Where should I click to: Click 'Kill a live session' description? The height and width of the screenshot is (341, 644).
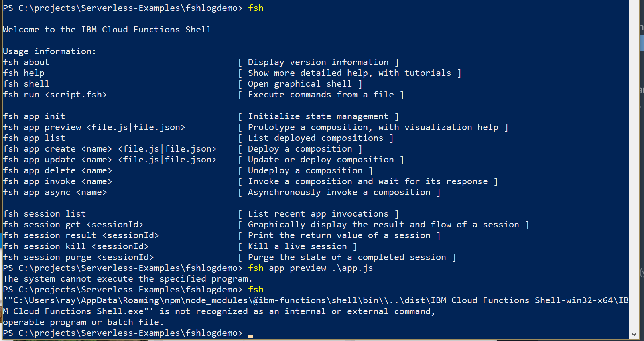pos(297,246)
